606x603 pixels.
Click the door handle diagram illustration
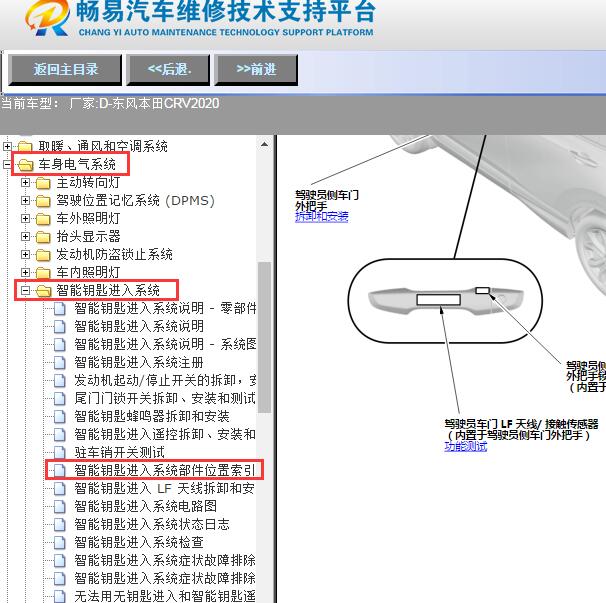point(445,300)
